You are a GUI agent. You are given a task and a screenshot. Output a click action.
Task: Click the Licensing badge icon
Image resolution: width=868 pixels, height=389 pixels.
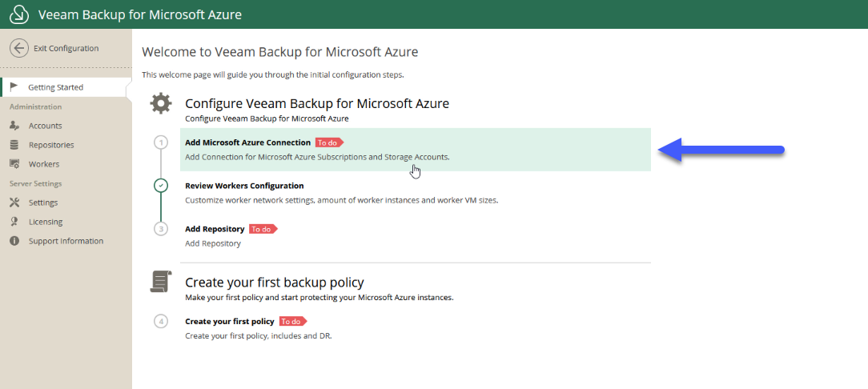click(x=14, y=222)
